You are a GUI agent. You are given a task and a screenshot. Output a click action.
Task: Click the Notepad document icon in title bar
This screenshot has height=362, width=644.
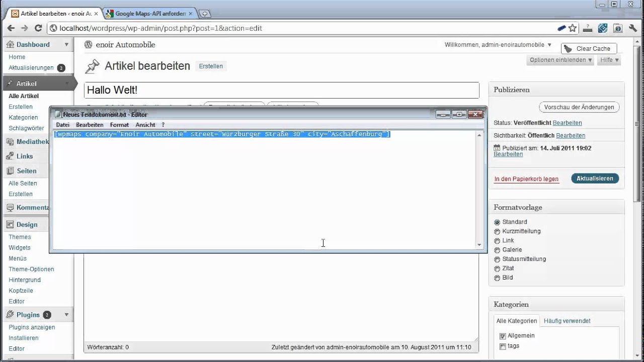57,115
